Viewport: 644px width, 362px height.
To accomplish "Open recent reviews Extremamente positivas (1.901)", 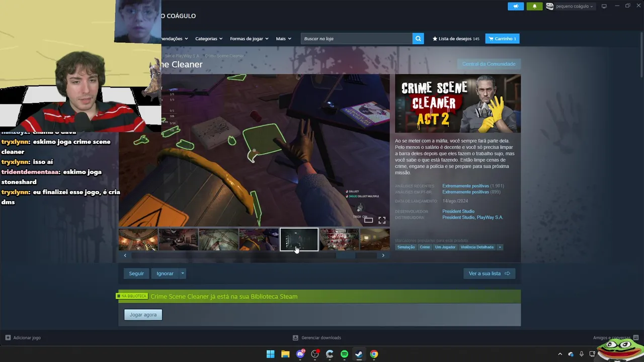I will pos(473,186).
